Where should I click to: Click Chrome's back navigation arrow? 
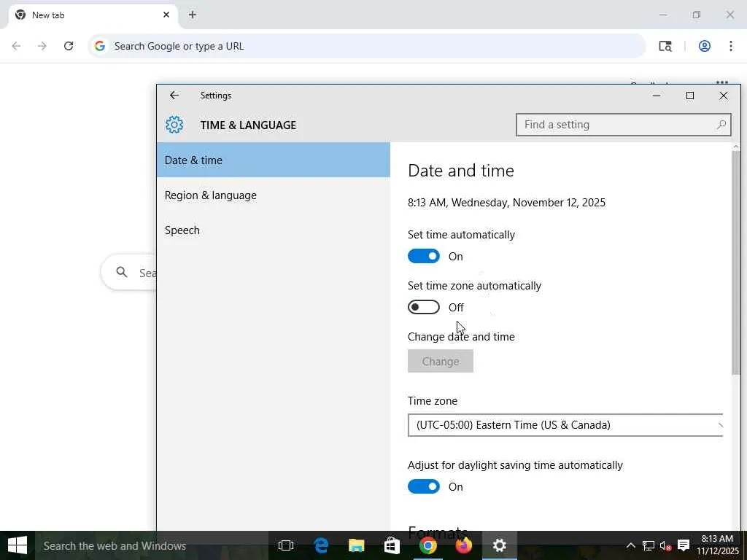coord(16,46)
